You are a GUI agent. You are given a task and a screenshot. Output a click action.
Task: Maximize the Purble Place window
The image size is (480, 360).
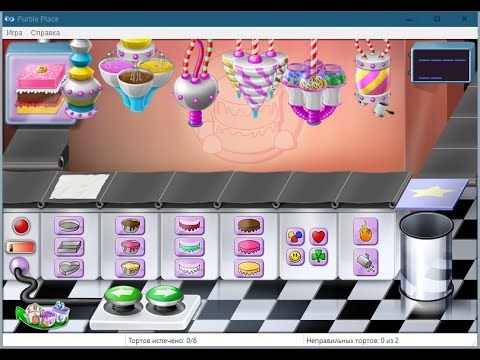437,19
